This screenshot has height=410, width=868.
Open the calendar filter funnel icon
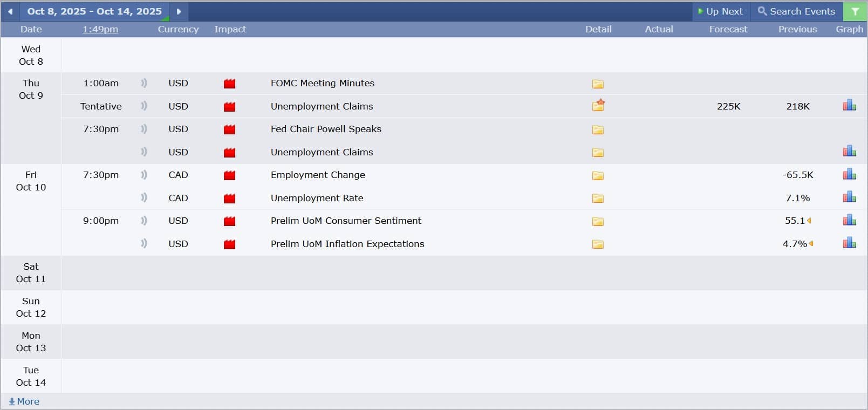click(x=855, y=11)
